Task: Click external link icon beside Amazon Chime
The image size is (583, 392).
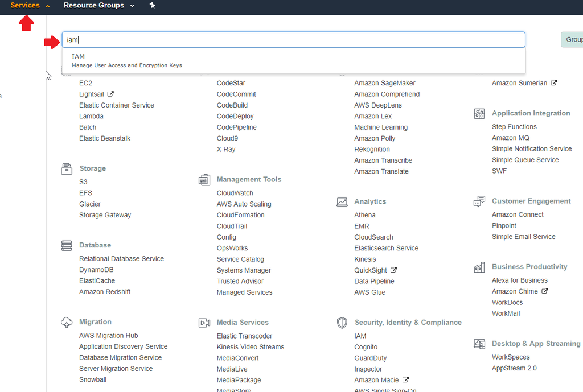Action: pyautogui.click(x=544, y=291)
